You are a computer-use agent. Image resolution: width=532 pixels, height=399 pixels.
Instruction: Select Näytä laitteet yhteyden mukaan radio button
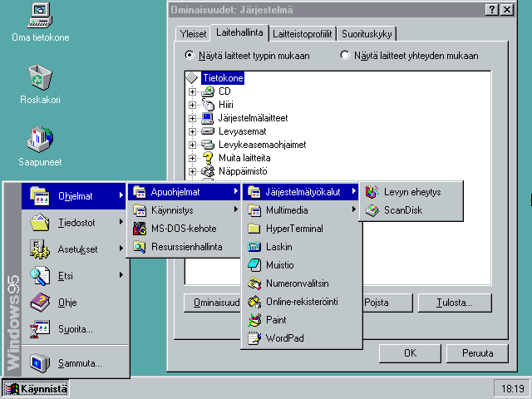pyautogui.click(x=345, y=56)
